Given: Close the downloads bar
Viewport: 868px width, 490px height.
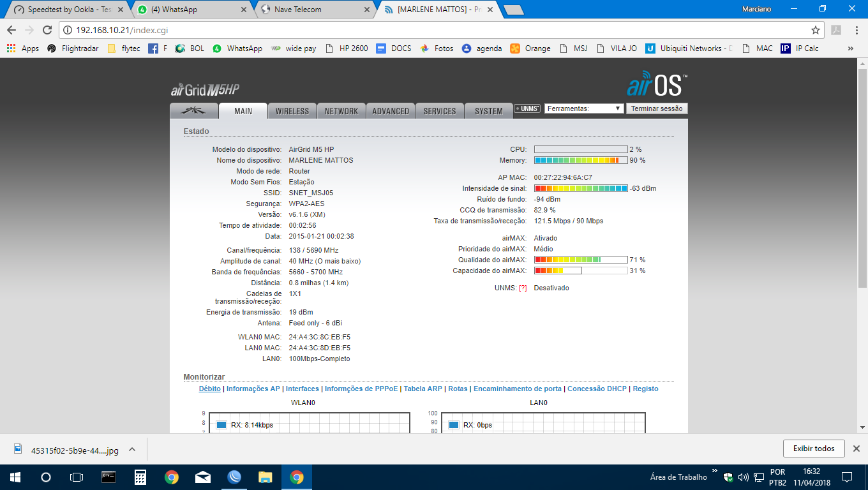Looking at the screenshot, I should coord(857,449).
